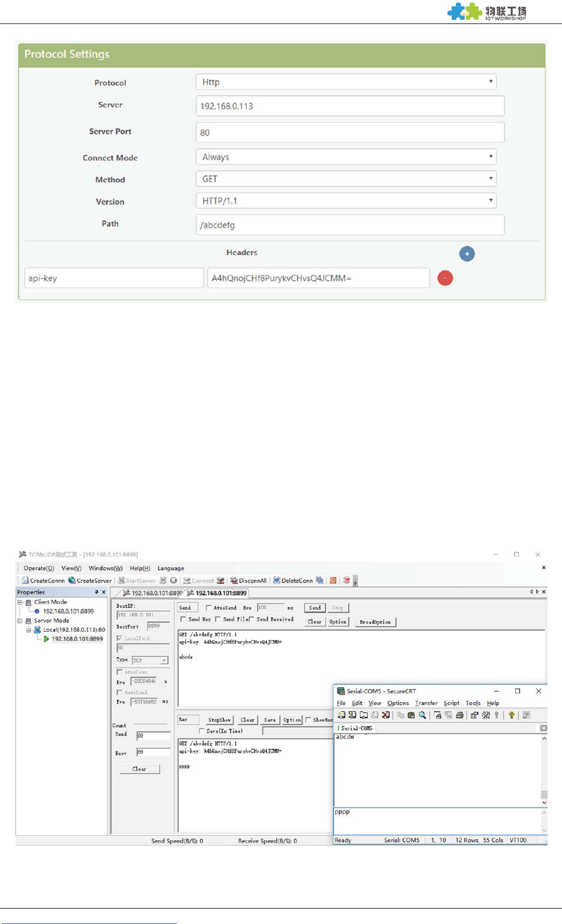The height and width of the screenshot is (924, 562).
Task: Click SecureCRT Paste toolbar icon
Action: pyautogui.click(x=411, y=715)
